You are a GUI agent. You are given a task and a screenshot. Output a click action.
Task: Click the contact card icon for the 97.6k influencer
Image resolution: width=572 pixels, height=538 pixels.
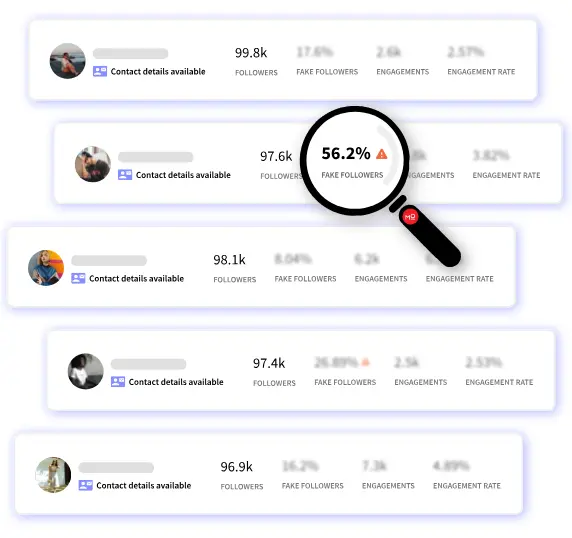[125, 175]
